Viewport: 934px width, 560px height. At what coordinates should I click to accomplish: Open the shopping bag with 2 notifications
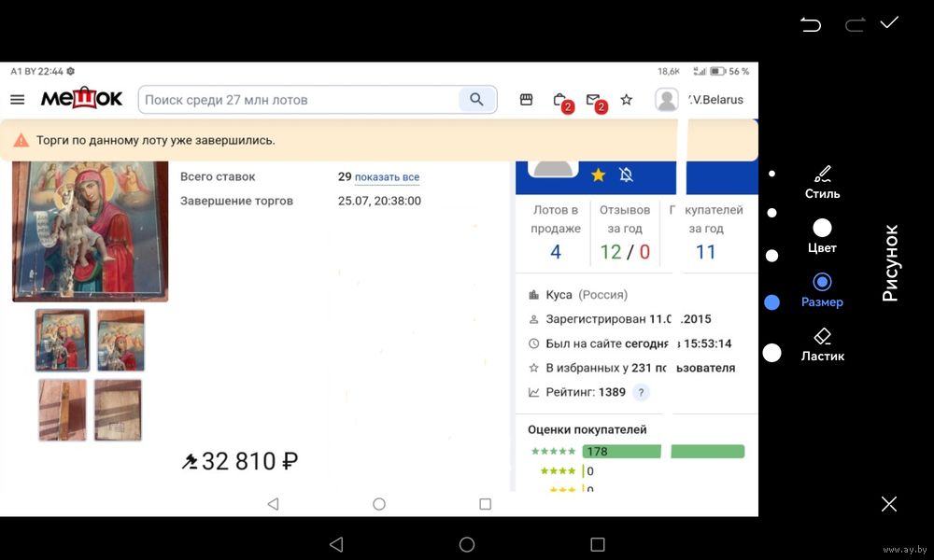pyautogui.click(x=561, y=102)
